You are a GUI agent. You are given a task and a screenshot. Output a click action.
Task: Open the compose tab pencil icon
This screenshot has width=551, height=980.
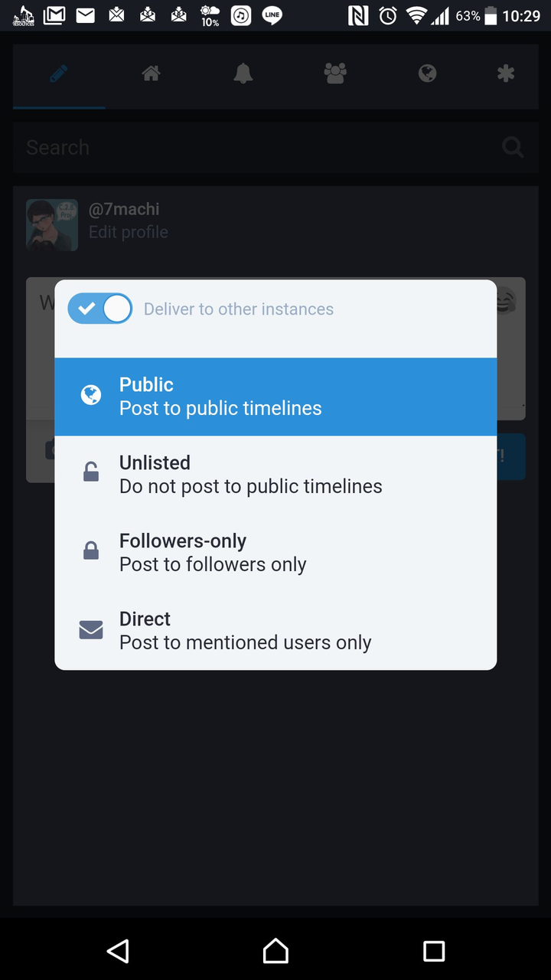pos(59,74)
